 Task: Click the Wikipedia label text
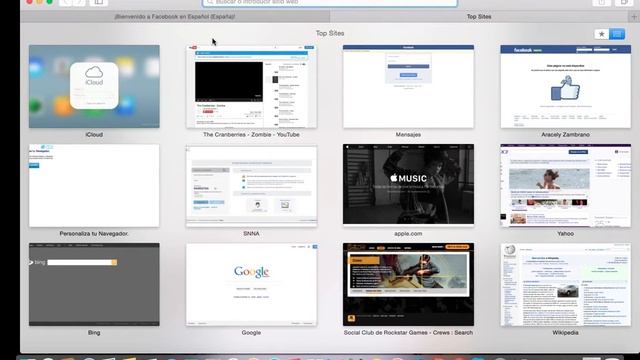coord(565,333)
